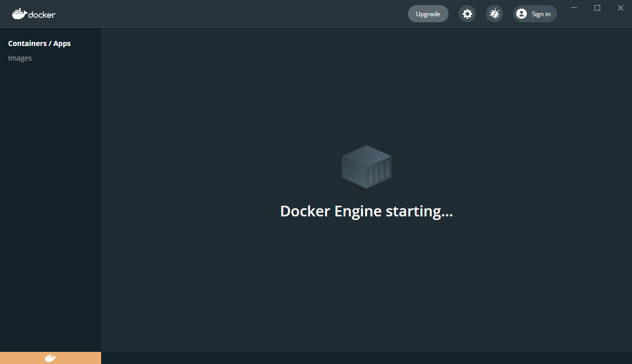Image resolution: width=632 pixels, height=364 pixels.
Task: Open Settings via the gear icon
Action: 468,14
